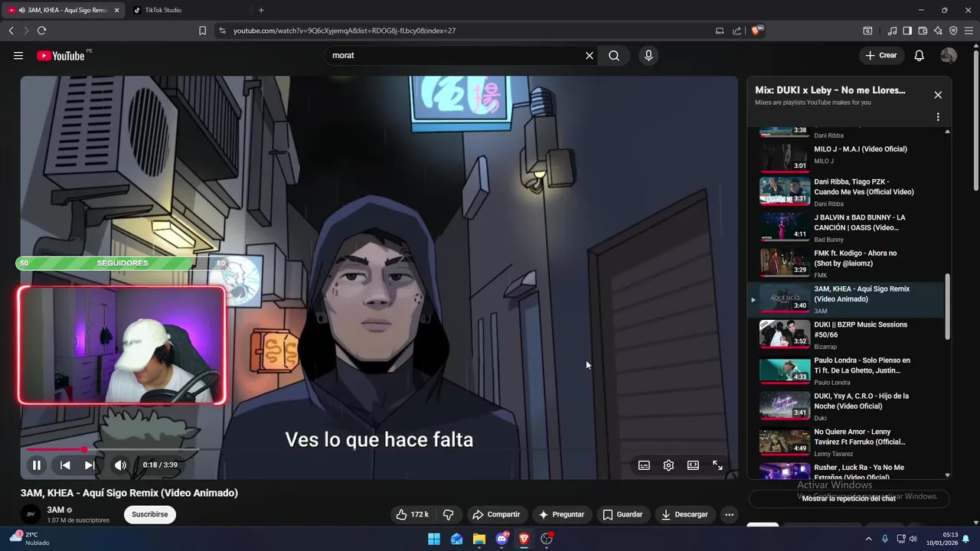
Task: Open the Brave VPN shield icon
Action: [x=953, y=31]
